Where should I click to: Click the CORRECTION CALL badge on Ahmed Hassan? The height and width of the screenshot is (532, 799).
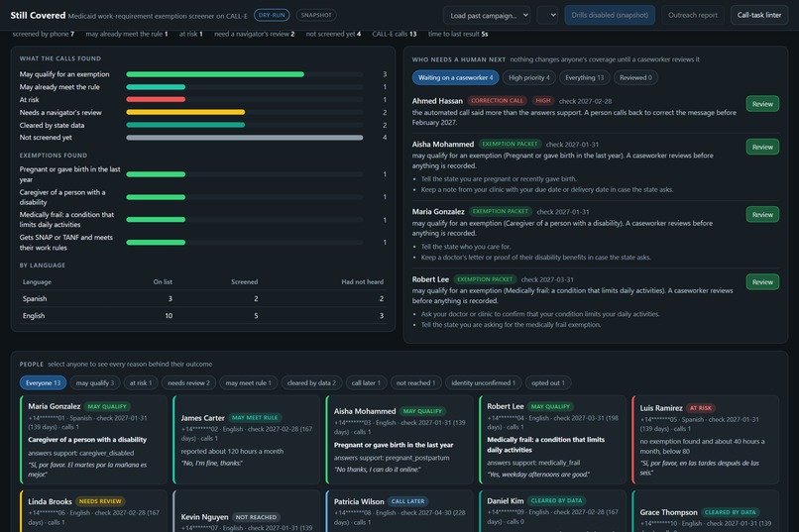[x=497, y=101]
